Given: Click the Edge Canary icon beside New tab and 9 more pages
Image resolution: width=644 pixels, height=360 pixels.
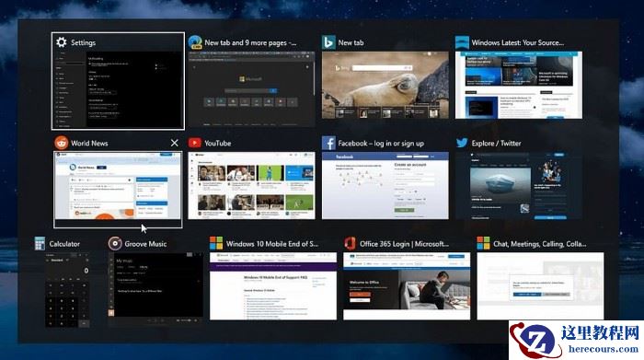Looking at the screenshot, I should click(x=195, y=42).
